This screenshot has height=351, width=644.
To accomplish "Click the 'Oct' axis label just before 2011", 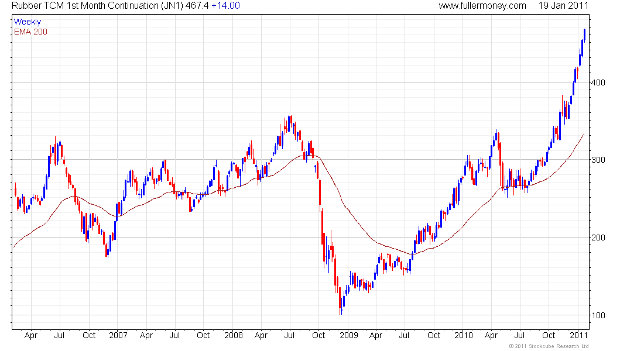I will (549, 335).
